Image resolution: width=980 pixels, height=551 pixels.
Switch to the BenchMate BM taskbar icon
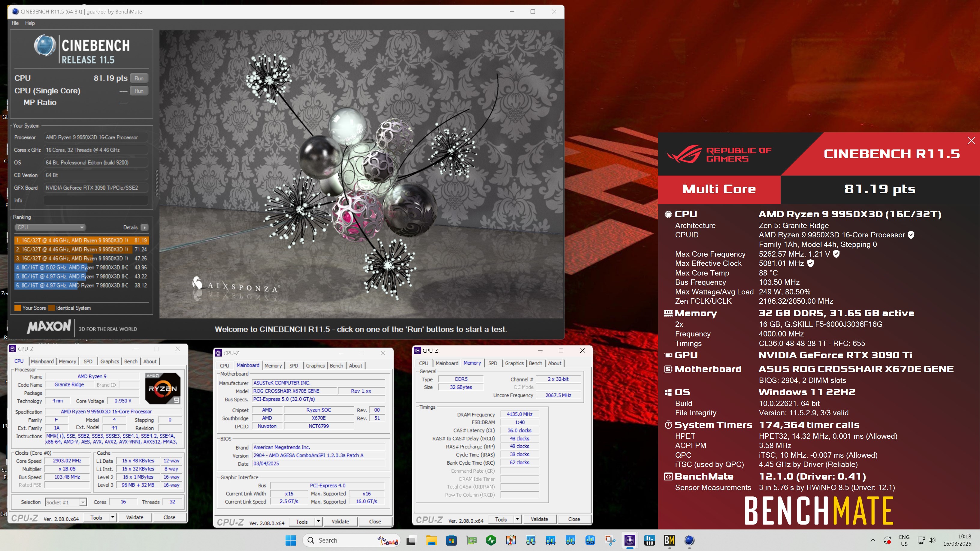tap(670, 540)
